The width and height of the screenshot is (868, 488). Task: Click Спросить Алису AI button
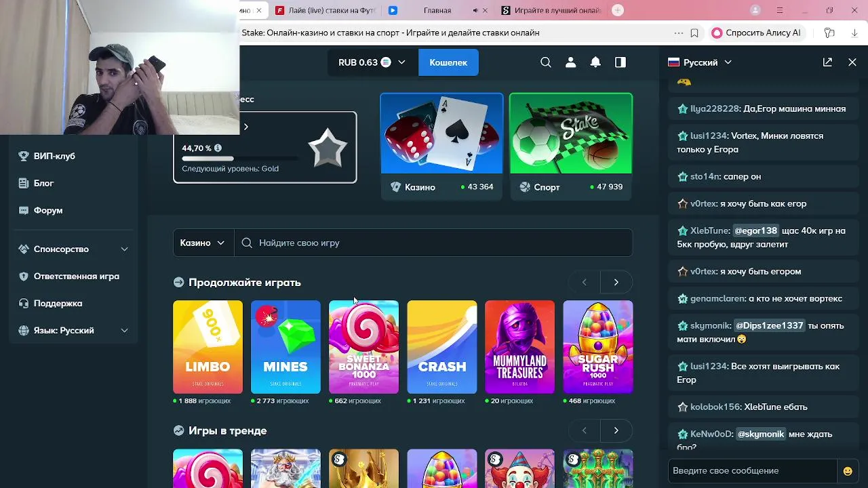click(756, 33)
